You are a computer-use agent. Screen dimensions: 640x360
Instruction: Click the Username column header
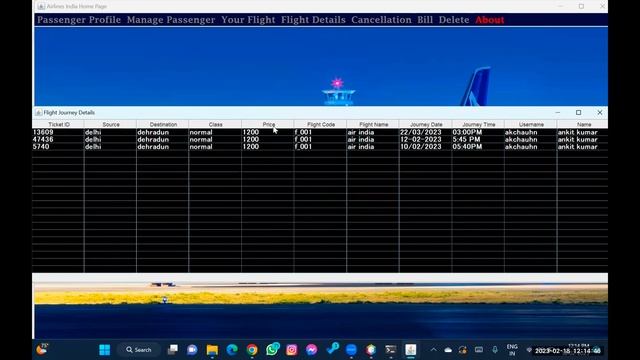pos(531,124)
